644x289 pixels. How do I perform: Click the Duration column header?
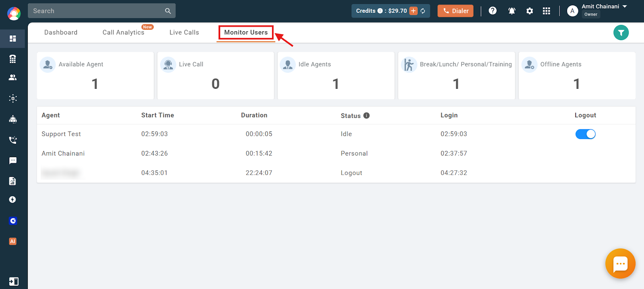point(254,115)
